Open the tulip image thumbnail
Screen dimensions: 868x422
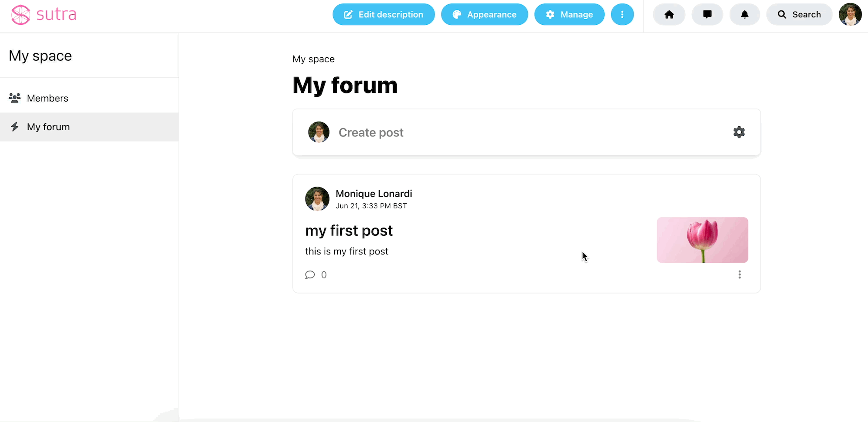(x=702, y=240)
